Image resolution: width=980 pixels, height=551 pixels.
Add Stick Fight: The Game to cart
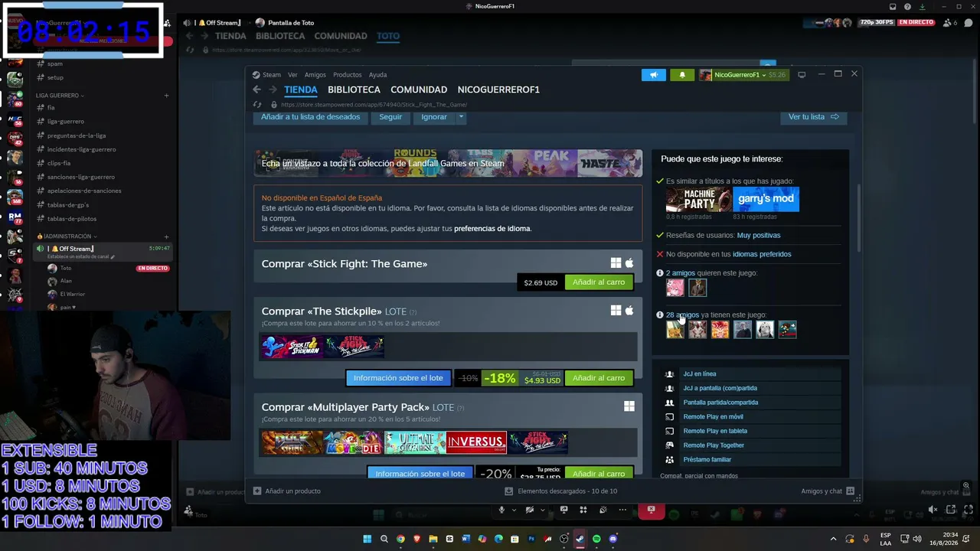click(599, 282)
